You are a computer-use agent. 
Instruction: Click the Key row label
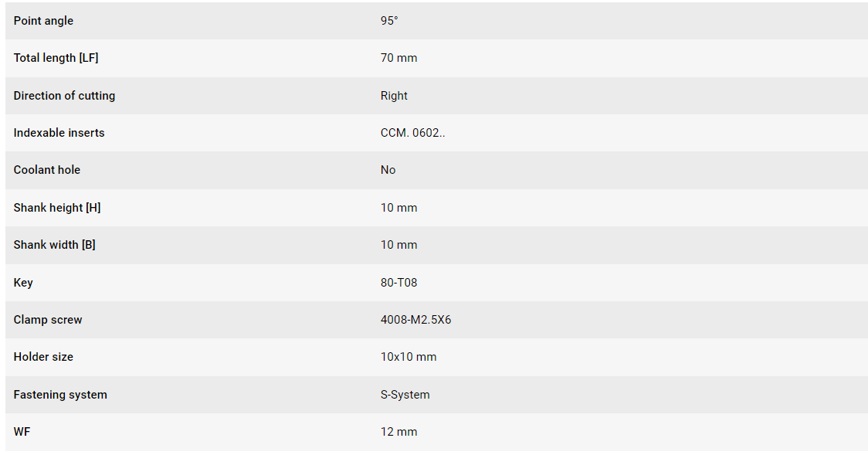(23, 282)
